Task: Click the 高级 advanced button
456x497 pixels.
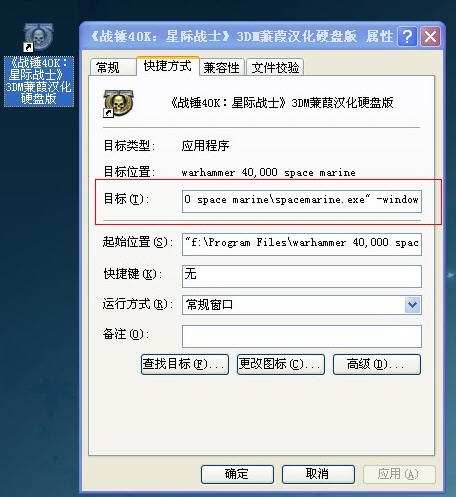Action: tap(377, 364)
